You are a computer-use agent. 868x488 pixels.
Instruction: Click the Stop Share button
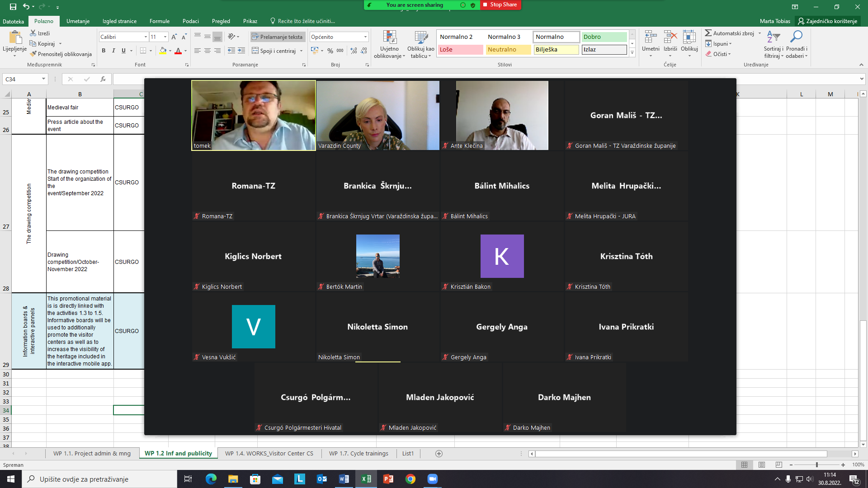pos(500,5)
